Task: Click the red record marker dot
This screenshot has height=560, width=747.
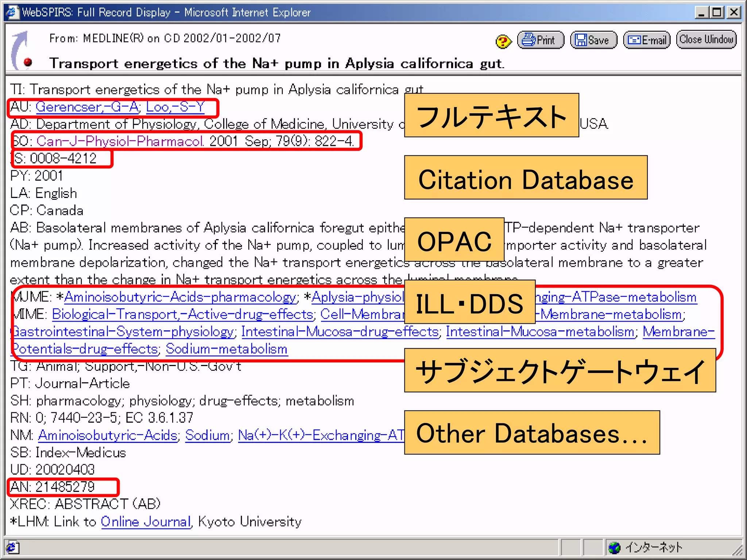Action: coord(28,63)
